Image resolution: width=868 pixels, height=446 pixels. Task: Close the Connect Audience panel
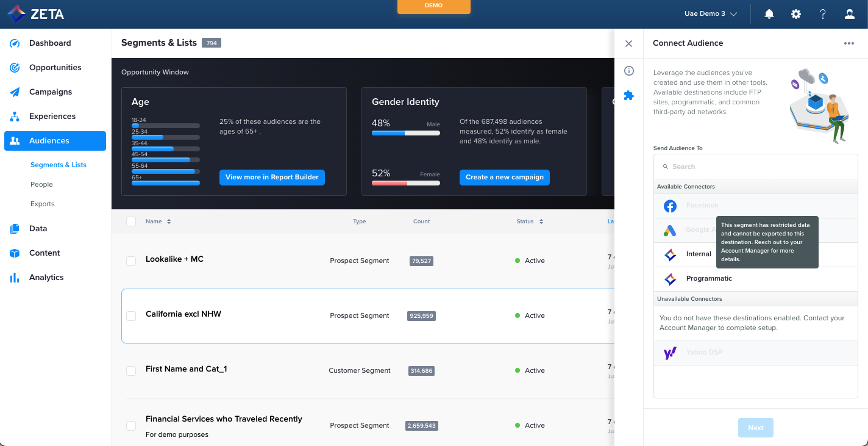click(x=629, y=43)
